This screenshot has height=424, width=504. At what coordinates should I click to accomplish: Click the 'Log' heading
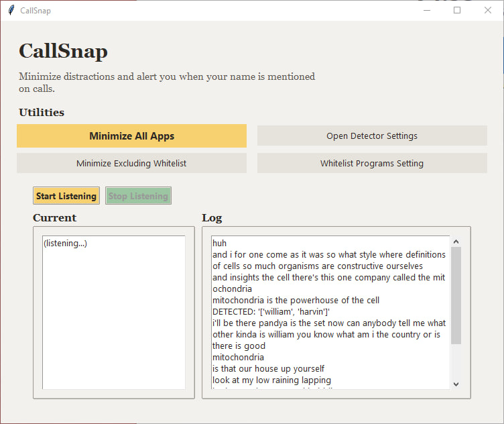(212, 218)
